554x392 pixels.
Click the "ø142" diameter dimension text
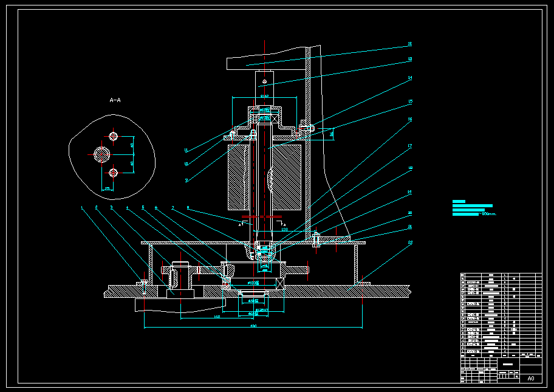pos(264,96)
